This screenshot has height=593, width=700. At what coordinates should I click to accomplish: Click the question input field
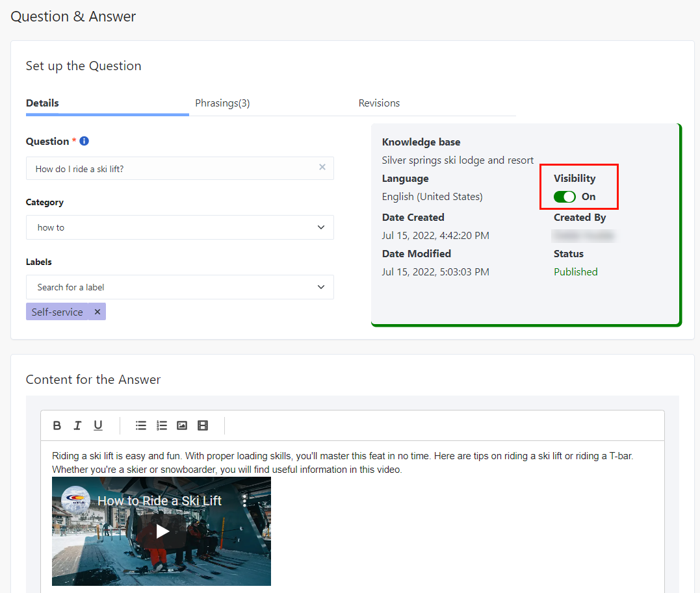(x=180, y=168)
